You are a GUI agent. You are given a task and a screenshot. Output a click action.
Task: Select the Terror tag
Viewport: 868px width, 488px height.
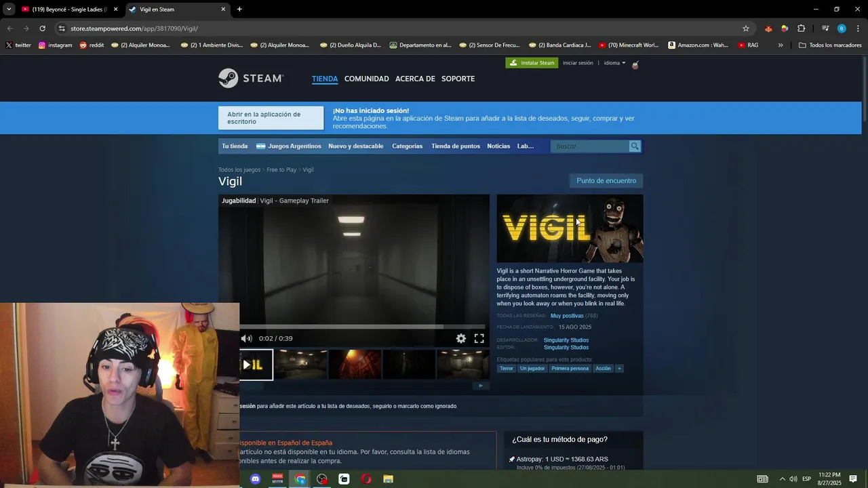point(507,369)
